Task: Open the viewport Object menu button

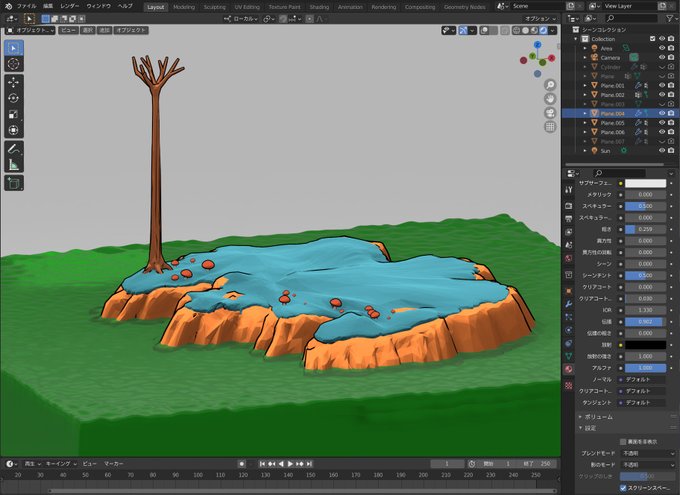Action: coord(131,30)
